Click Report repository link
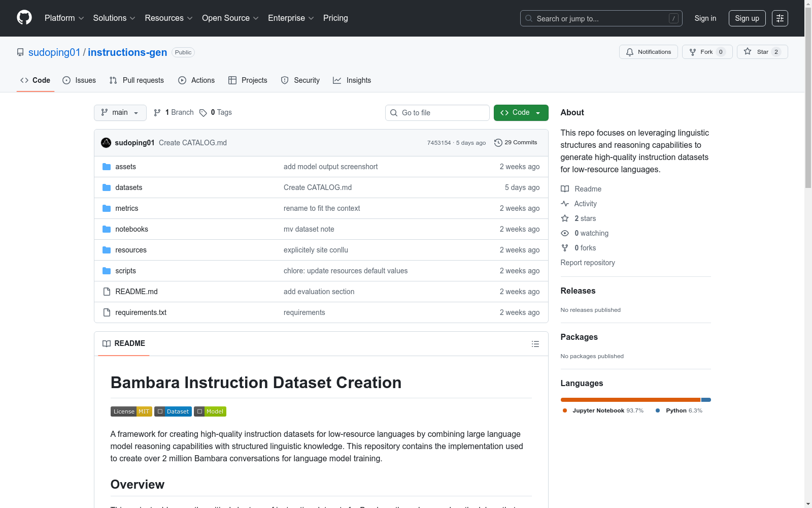Screen dimensions: 812x508 tap(588, 263)
